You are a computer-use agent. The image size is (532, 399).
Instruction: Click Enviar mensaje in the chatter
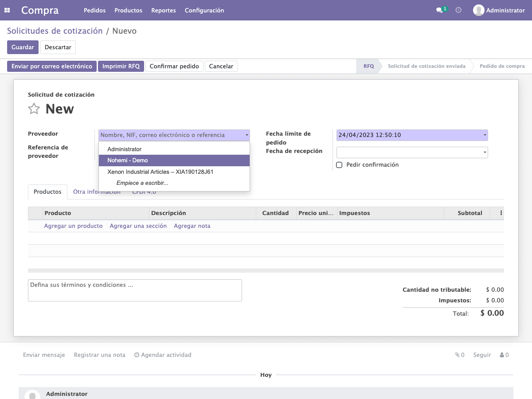pyautogui.click(x=44, y=355)
